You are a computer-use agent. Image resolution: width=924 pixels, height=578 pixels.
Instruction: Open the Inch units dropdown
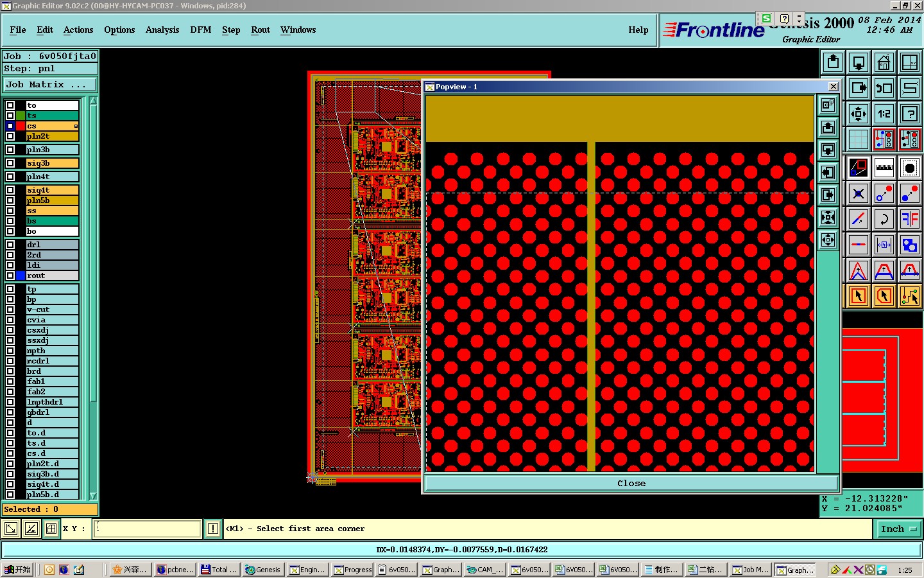click(898, 529)
